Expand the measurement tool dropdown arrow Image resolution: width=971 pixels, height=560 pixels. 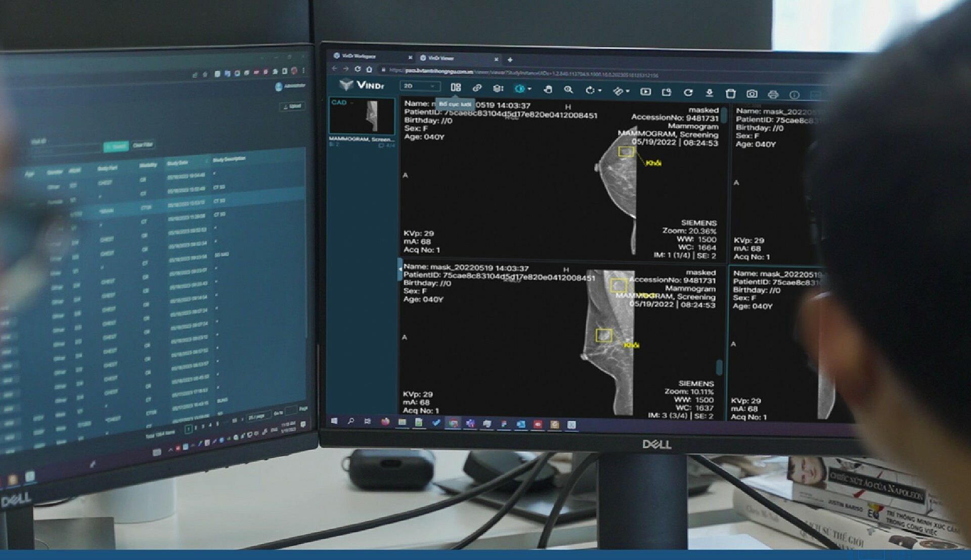[x=628, y=91]
